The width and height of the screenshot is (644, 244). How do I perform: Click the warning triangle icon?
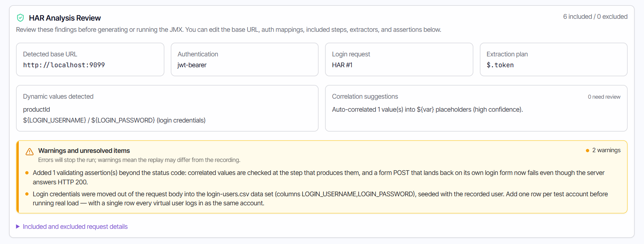pos(30,151)
